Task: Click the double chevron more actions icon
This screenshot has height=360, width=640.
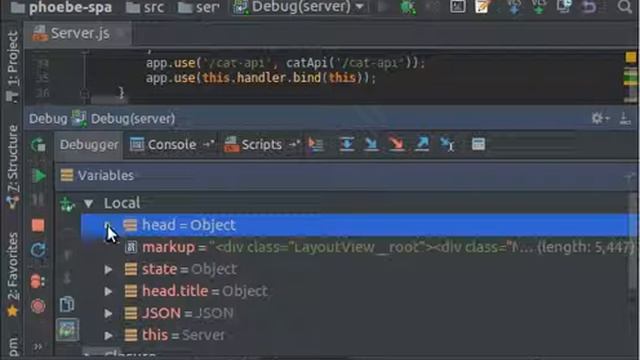Action: point(38,347)
